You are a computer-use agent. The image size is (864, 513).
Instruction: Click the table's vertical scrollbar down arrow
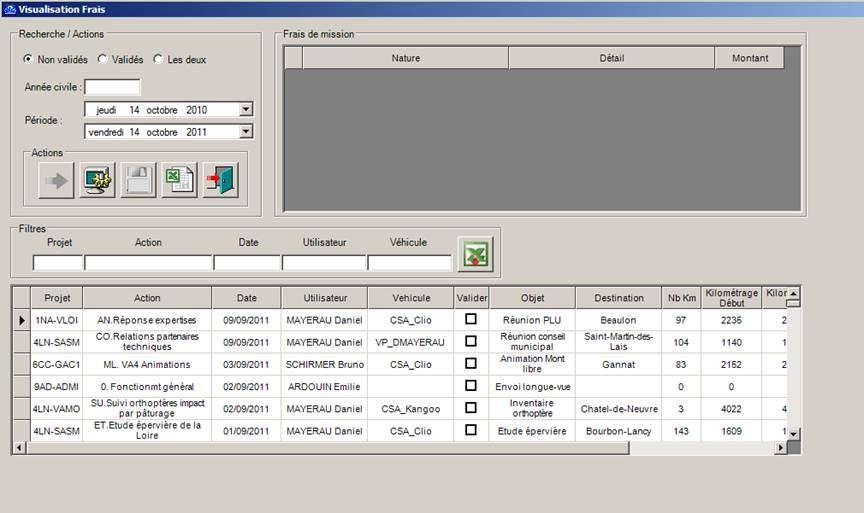tap(794, 433)
